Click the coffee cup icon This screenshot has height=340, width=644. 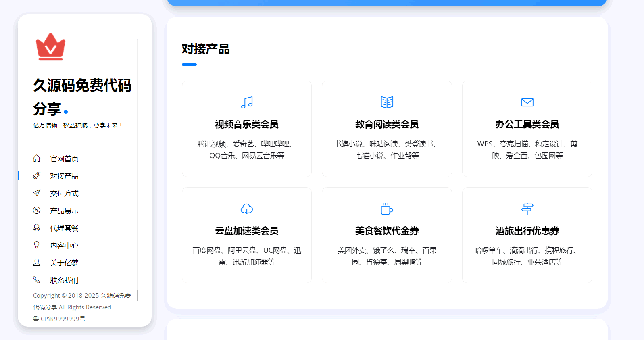[x=387, y=209]
